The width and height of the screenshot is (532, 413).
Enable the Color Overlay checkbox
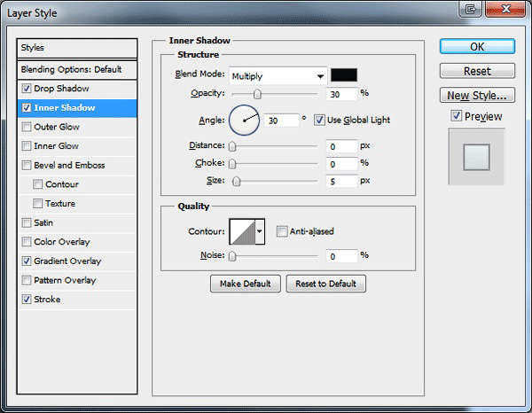click(27, 242)
